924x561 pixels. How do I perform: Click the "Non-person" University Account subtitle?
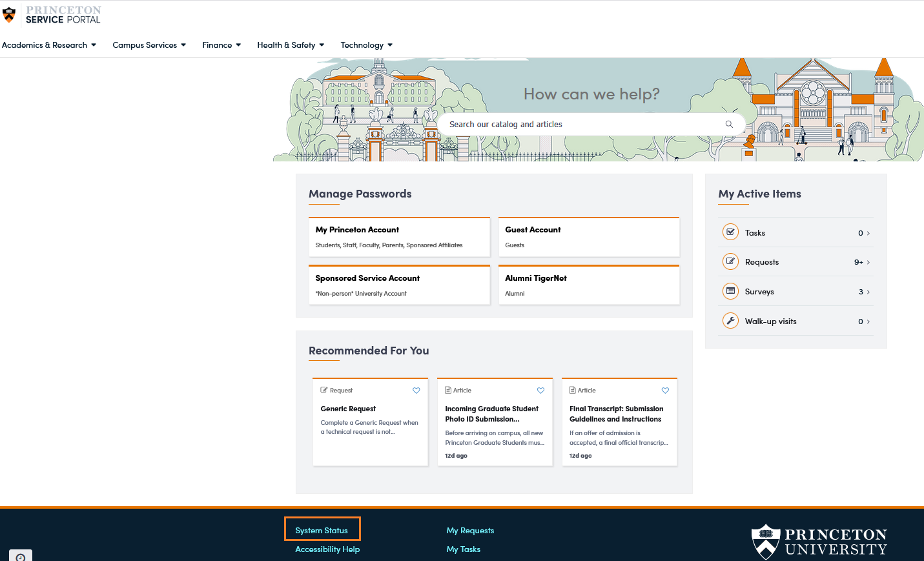pyautogui.click(x=361, y=294)
